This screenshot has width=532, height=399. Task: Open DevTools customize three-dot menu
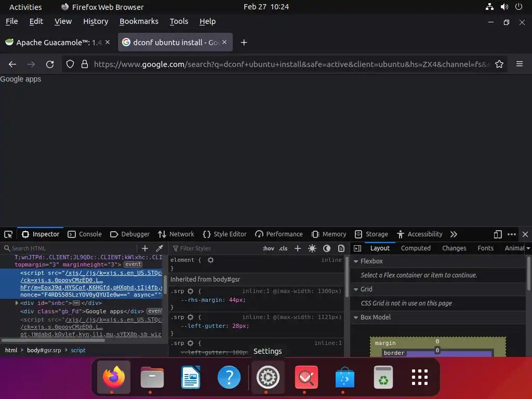[x=512, y=234]
